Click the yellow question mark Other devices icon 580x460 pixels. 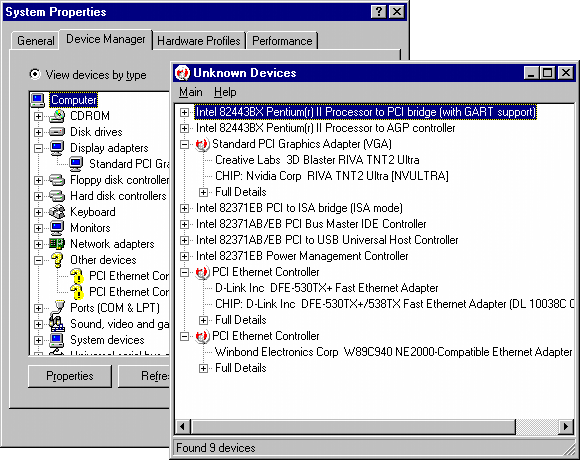pos(57,260)
